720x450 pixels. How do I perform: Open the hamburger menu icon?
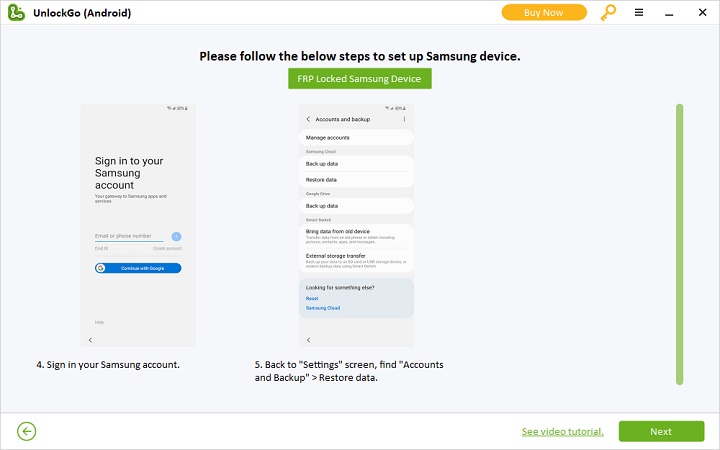[x=639, y=12]
